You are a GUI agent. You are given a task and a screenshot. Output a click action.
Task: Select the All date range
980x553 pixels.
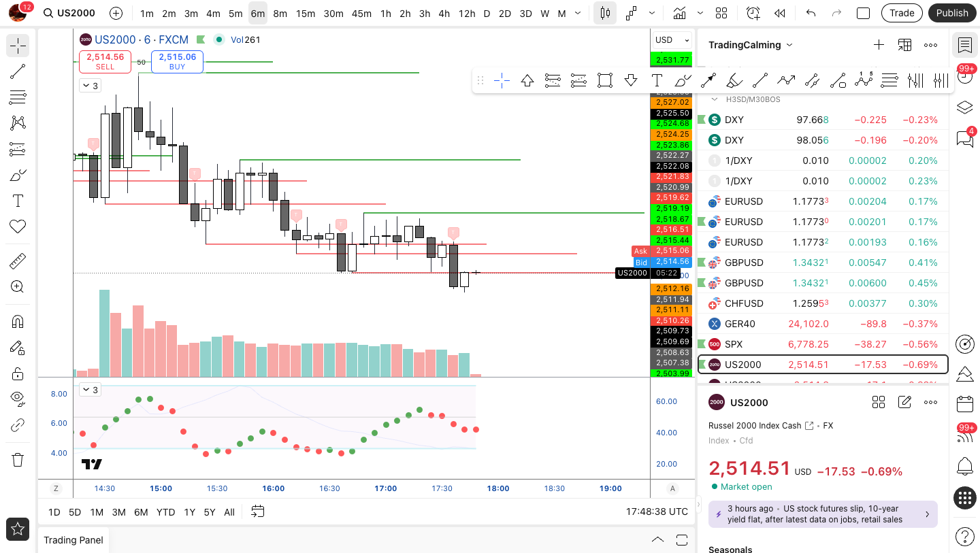tap(229, 512)
